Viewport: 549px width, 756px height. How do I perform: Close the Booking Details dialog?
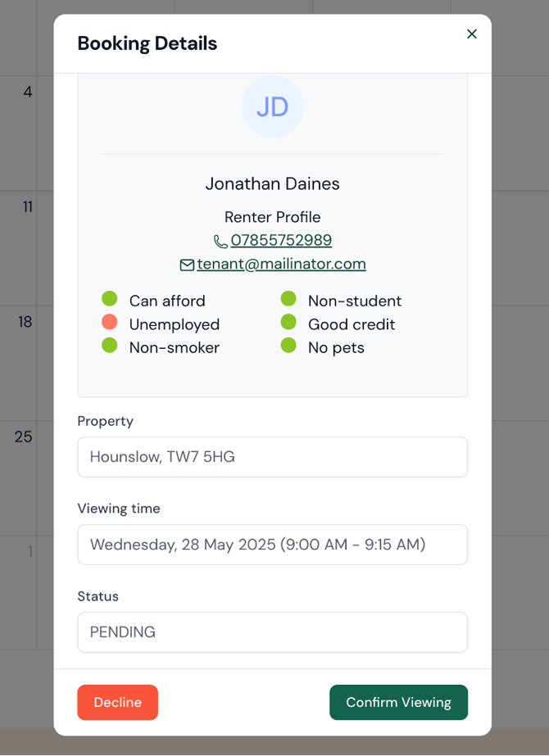coord(471,34)
